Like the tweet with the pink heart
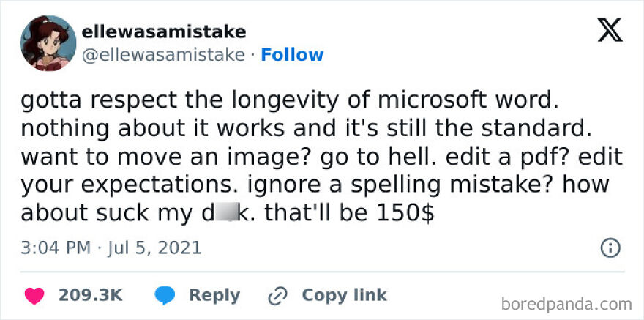The width and height of the screenshot is (644, 320). click(x=34, y=296)
